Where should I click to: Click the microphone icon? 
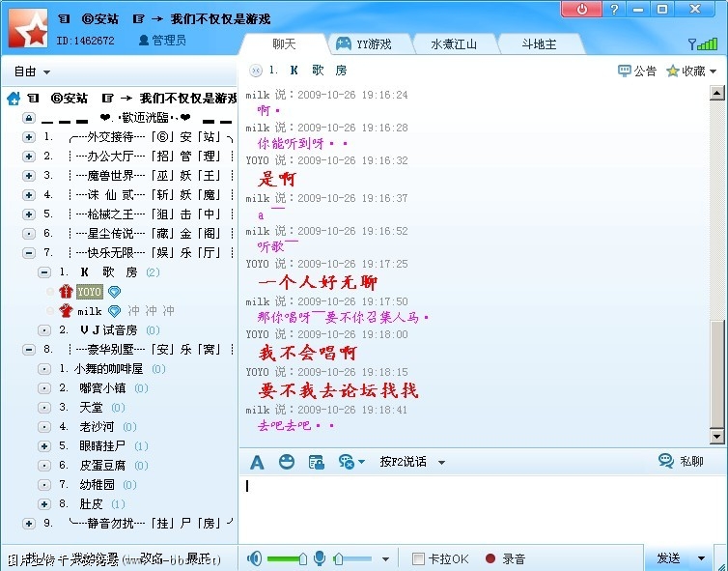coord(320,558)
